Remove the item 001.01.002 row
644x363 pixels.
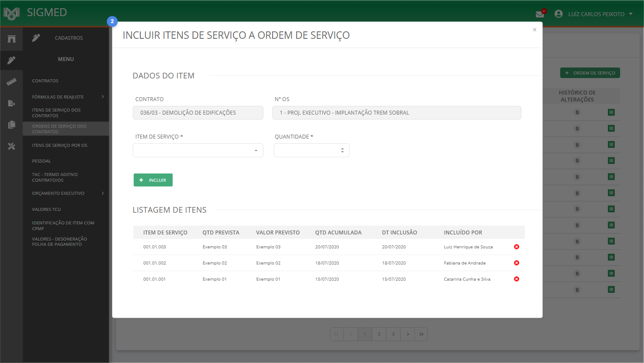(x=516, y=263)
